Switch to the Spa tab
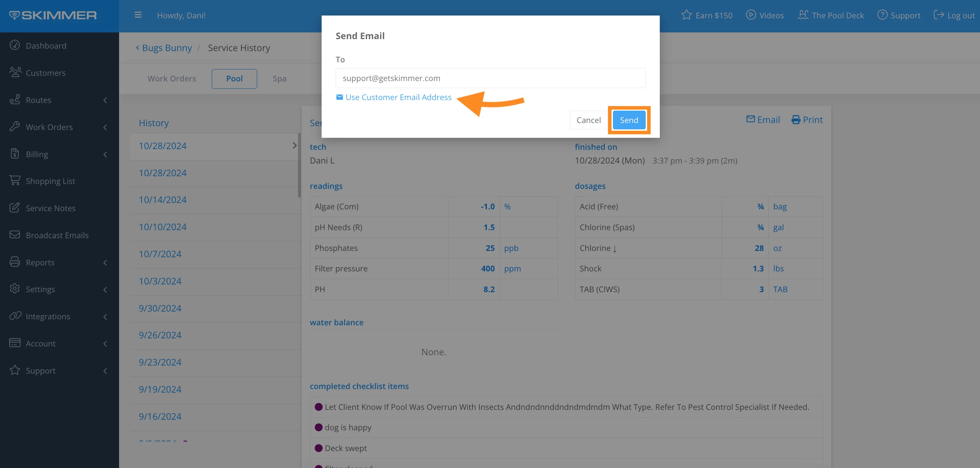This screenshot has height=468, width=980. (x=279, y=79)
